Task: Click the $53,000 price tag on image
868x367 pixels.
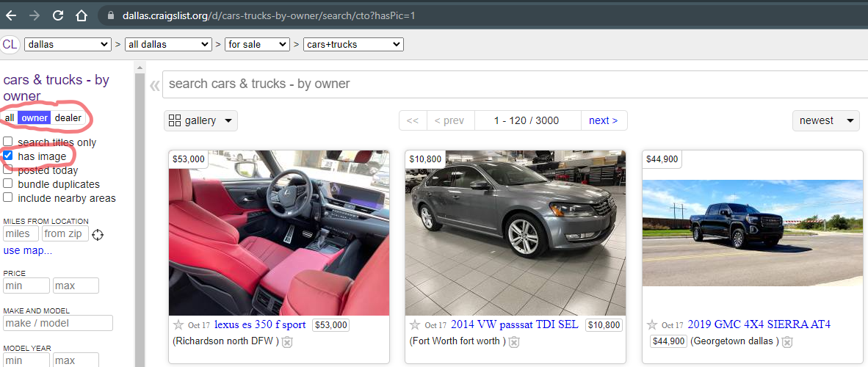Action: point(189,159)
